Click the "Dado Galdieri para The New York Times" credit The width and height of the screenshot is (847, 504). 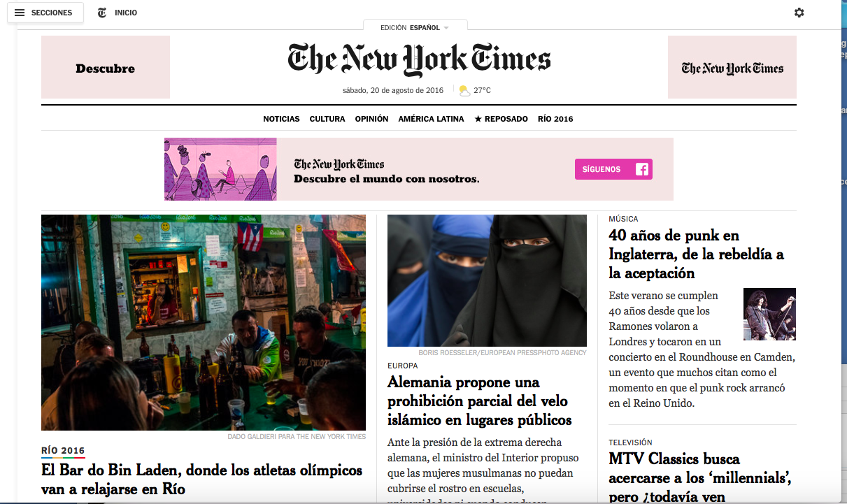pos(297,437)
